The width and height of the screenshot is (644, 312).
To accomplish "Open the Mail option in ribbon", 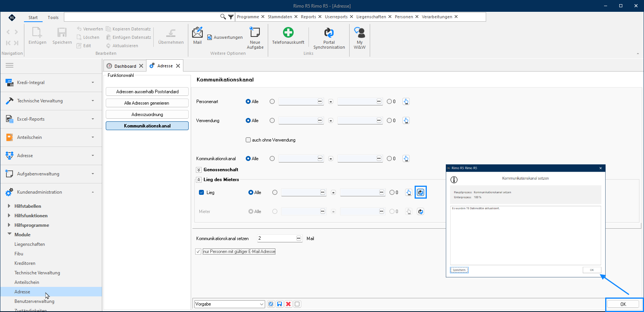I will pos(197,35).
